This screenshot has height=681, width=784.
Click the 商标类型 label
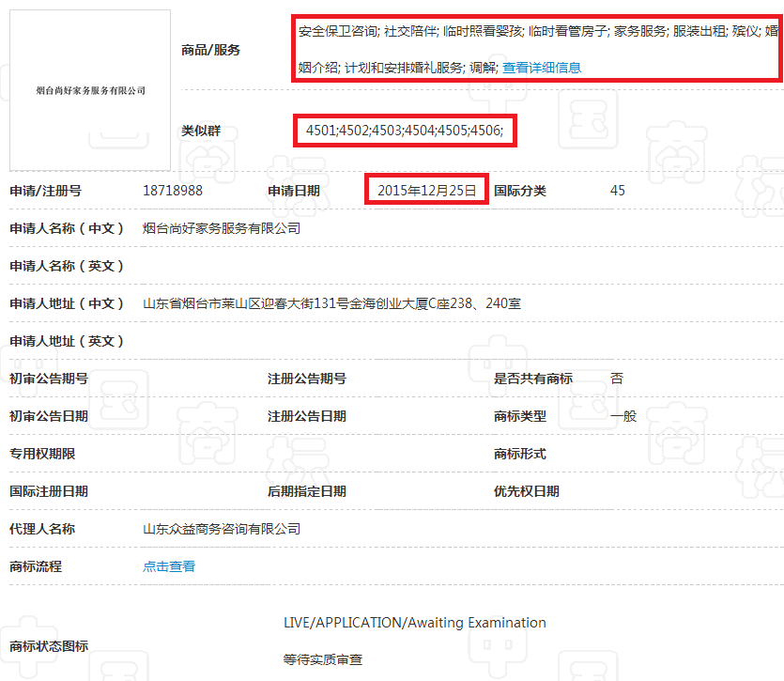(x=520, y=416)
